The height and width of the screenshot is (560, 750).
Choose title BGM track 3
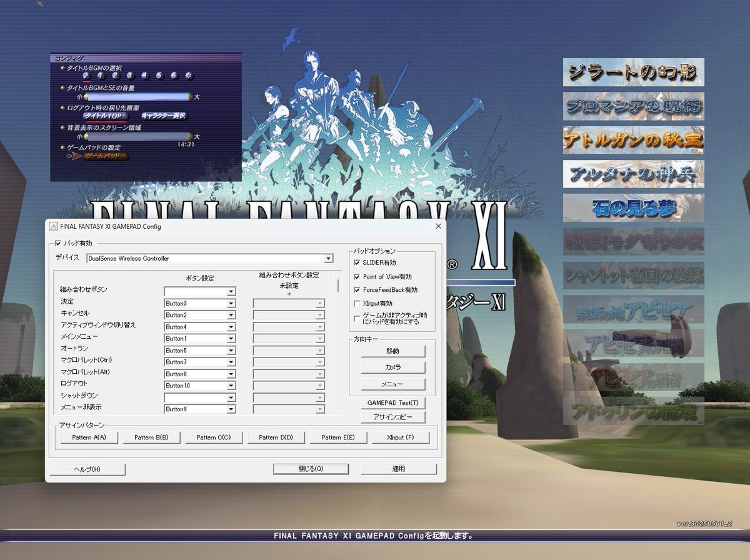point(129,76)
